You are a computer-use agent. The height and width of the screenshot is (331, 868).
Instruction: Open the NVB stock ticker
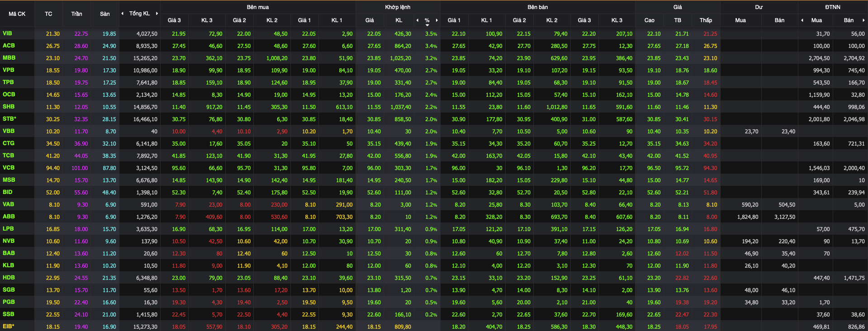(9, 241)
